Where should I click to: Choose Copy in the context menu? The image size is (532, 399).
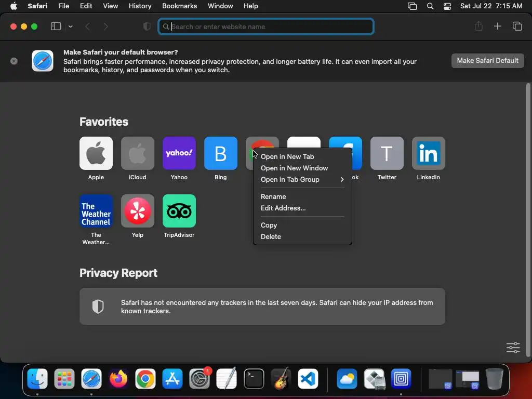coord(302,225)
